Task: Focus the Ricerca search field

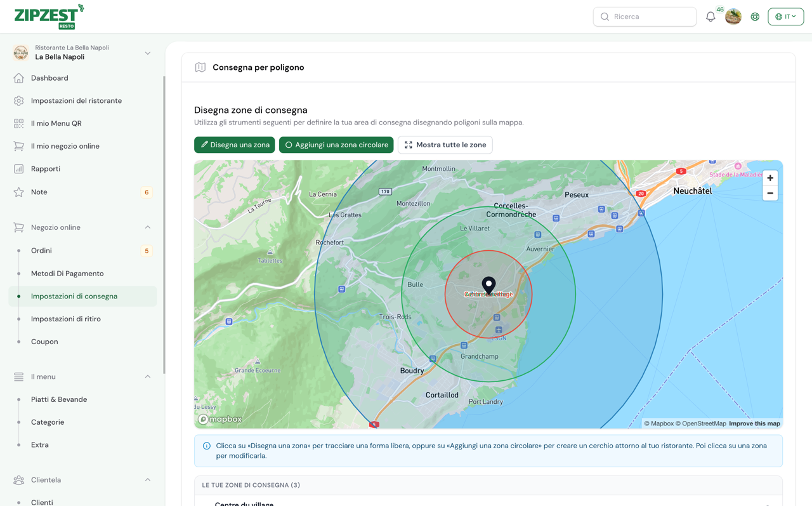Action: pyautogui.click(x=645, y=17)
